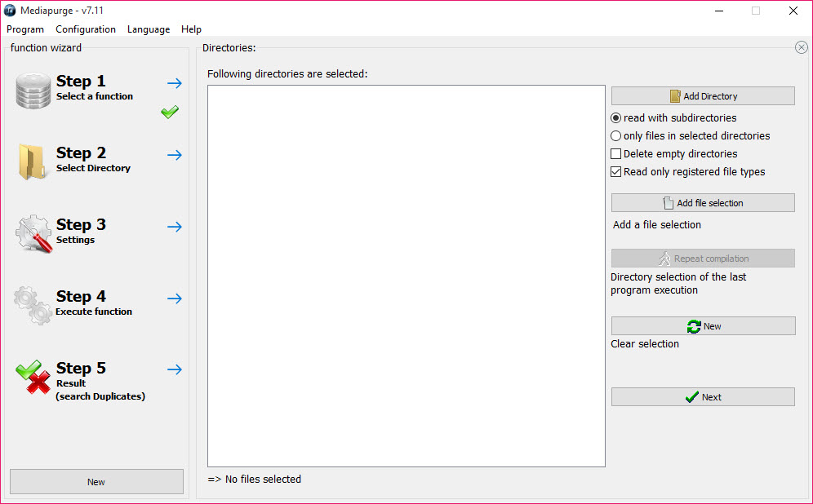Image resolution: width=813 pixels, height=504 pixels.
Task: Click the Step 2 folder icon
Action: click(31, 161)
